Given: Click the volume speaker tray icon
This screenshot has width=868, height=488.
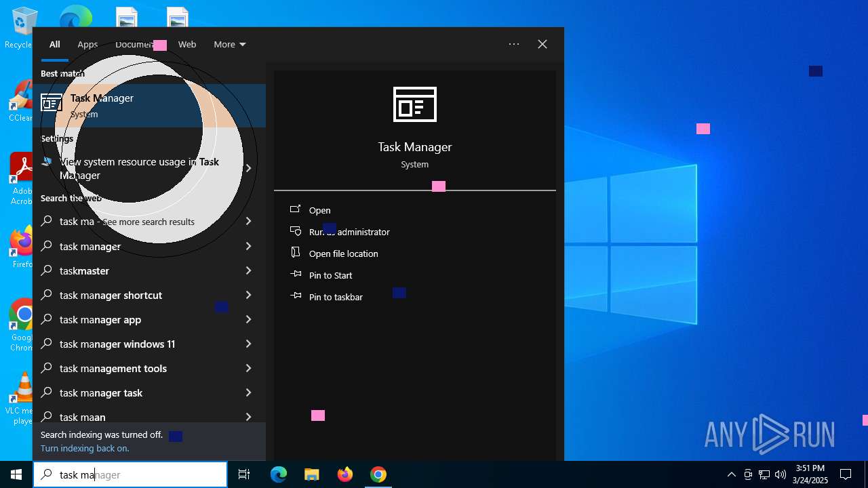Looking at the screenshot, I should 781,474.
